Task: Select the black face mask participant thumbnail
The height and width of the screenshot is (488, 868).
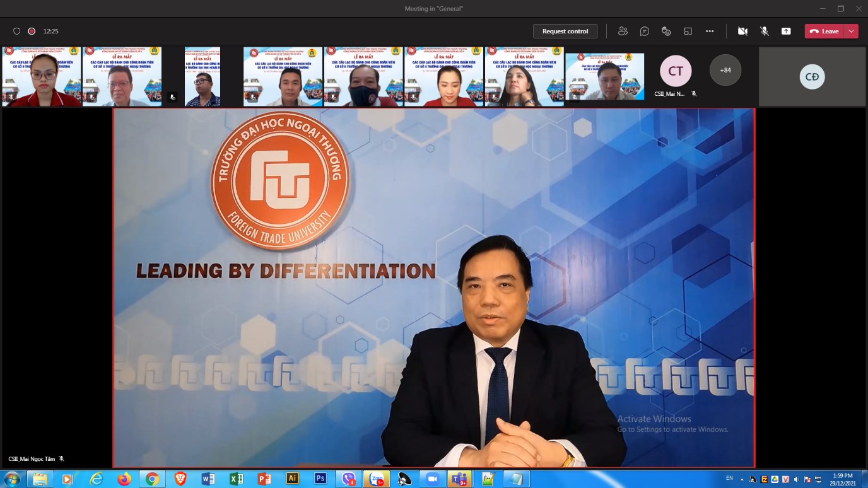Action: (x=363, y=76)
